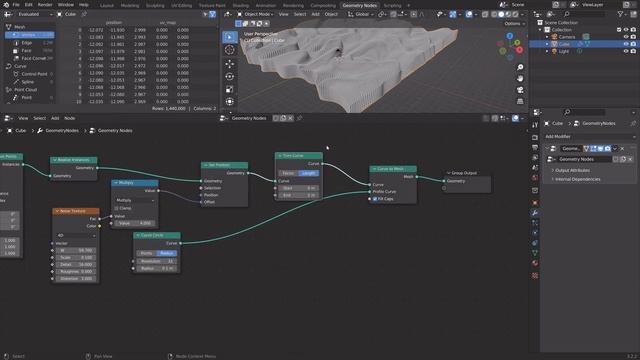Select the 3D Cursor tool
The image size is (640, 360).
pos(230,50)
